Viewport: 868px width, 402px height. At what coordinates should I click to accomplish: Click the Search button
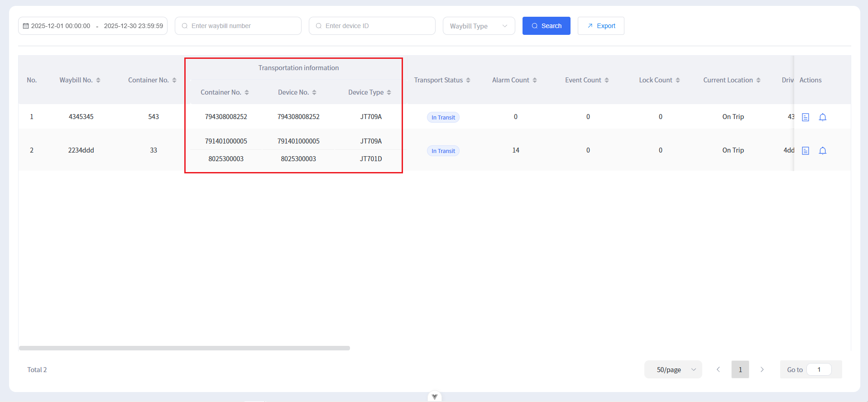[546, 26]
